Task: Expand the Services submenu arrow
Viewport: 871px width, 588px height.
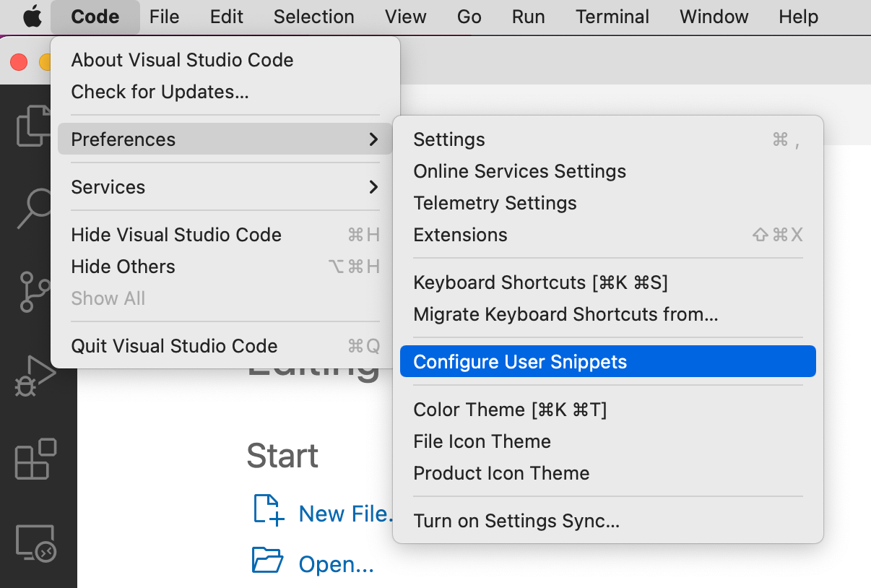Action: click(373, 187)
